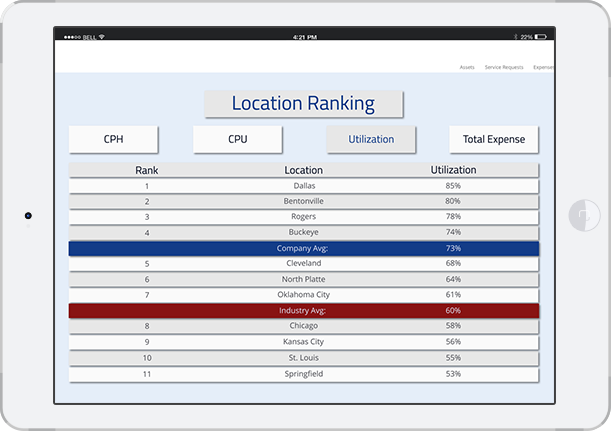Select the Springfield location cell
611x434 pixels.
pyautogui.click(x=304, y=374)
